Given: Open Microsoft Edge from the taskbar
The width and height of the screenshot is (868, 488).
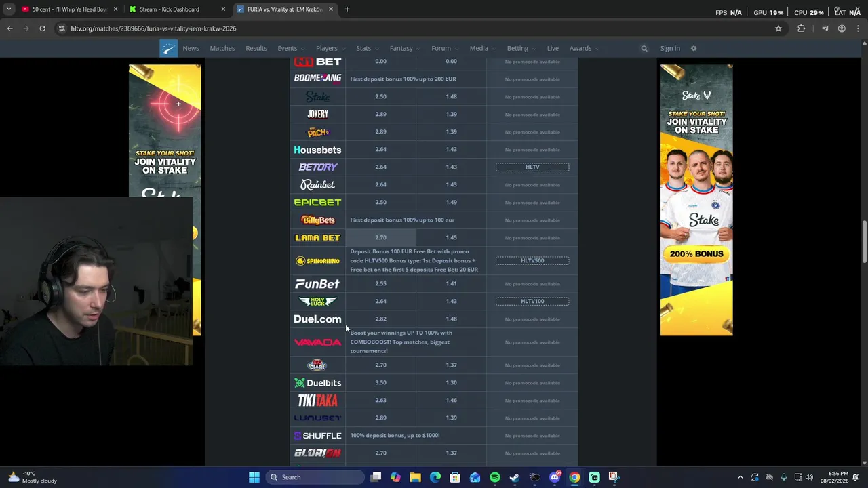Looking at the screenshot, I should click(435, 477).
